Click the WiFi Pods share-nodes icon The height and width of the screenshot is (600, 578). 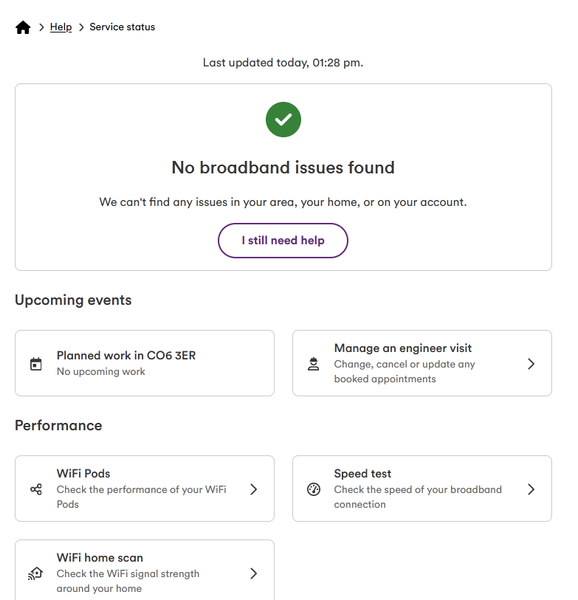(x=36, y=489)
